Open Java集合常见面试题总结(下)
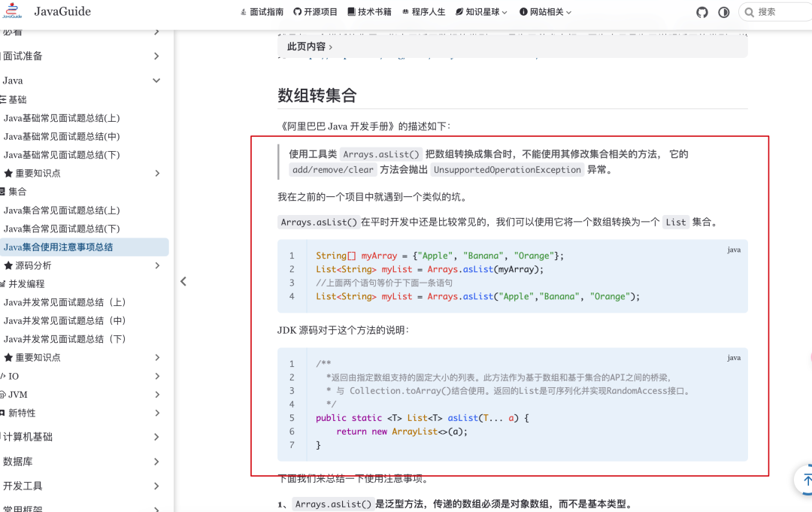Image resolution: width=812 pixels, height=512 pixels. pos(62,229)
